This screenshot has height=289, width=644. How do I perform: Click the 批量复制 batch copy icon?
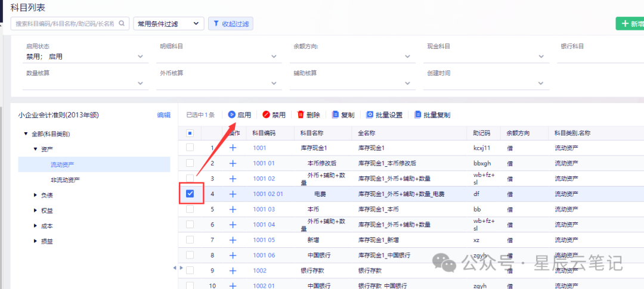418,115
